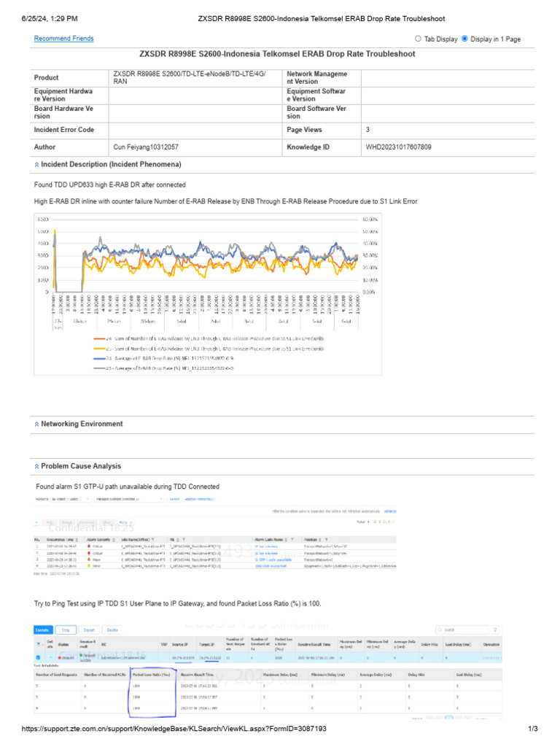
Task: Select the Display in 1 Page radio option
Action: click(464, 39)
